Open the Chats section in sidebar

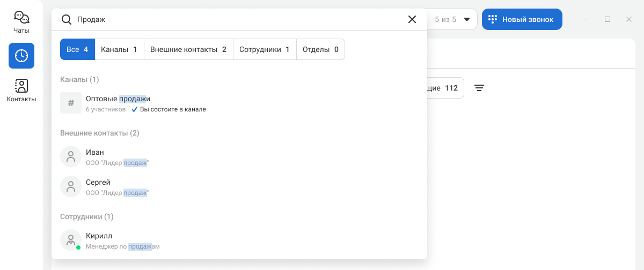click(x=21, y=22)
